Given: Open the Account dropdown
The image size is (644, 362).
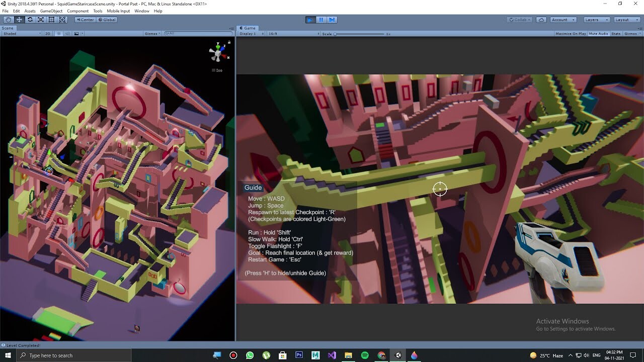Looking at the screenshot, I should (x=563, y=20).
